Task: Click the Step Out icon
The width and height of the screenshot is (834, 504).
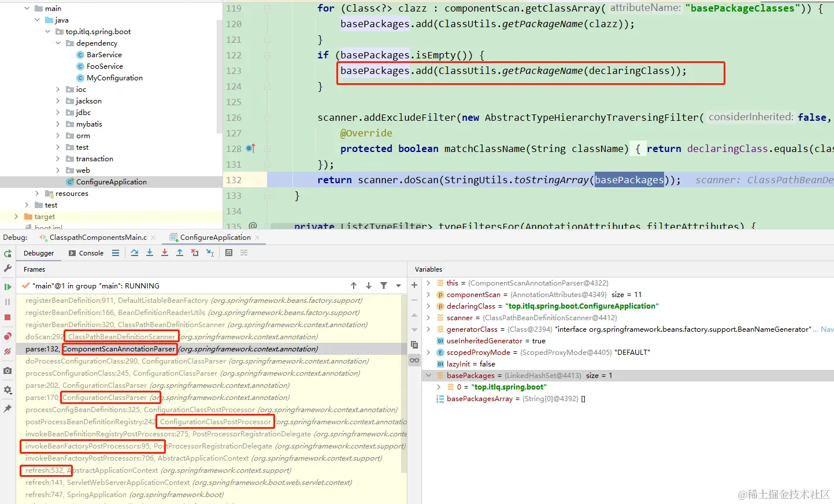Action: (x=180, y=253)
